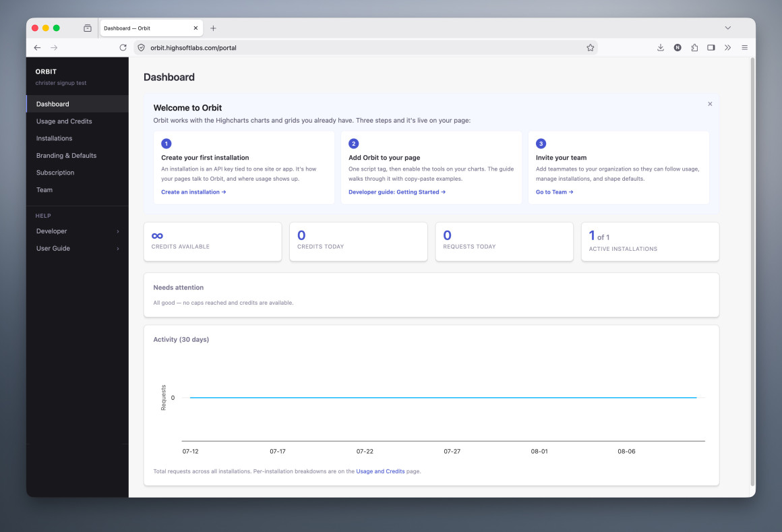The height and width of the screenshot is (532, 782).
Task: Click the ORBIT logo text in sidebar
Action: click(x=46, y=71)
